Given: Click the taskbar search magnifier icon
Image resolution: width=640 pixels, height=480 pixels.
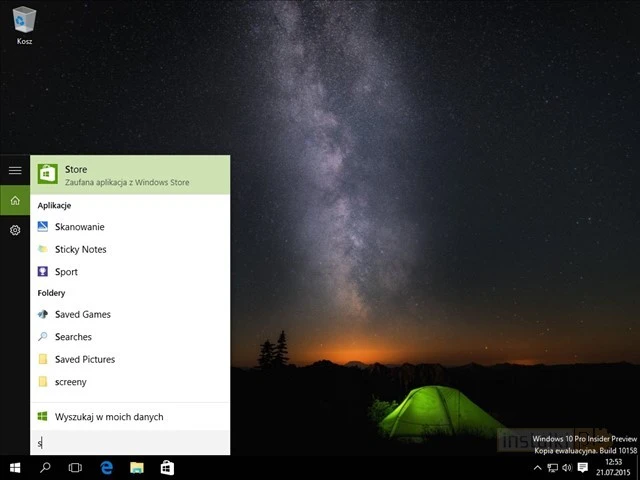Looking at the screenshot, I should pos(45,468).
